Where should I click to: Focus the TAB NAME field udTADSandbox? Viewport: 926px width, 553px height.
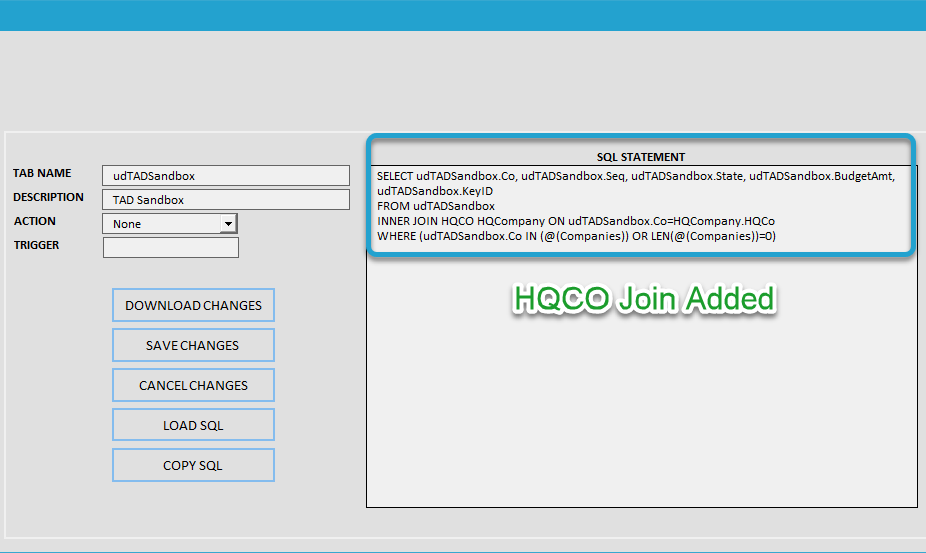[226, 175]
